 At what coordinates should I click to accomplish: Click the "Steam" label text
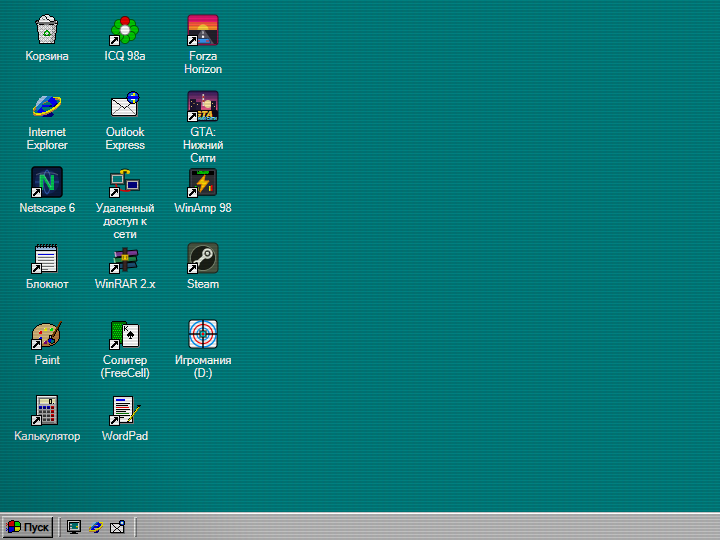pyautogui.click(x=202, y=284)
